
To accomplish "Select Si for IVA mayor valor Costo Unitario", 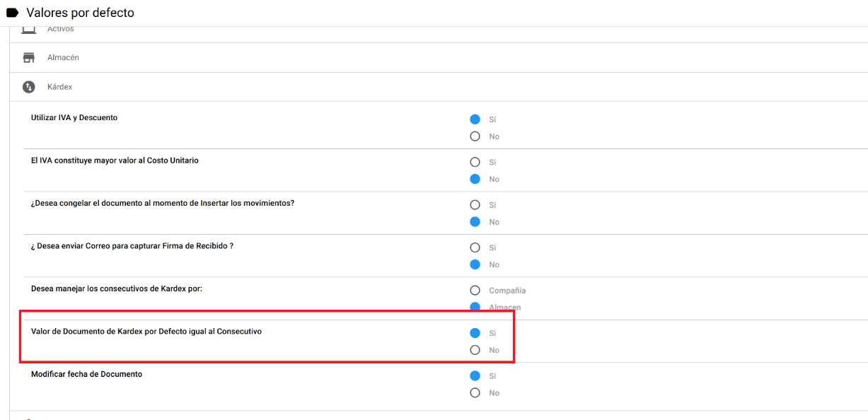I will (x=475, y=162).
